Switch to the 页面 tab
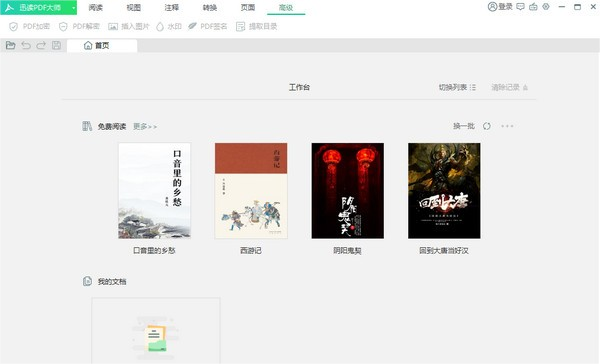 pos(248,8)
